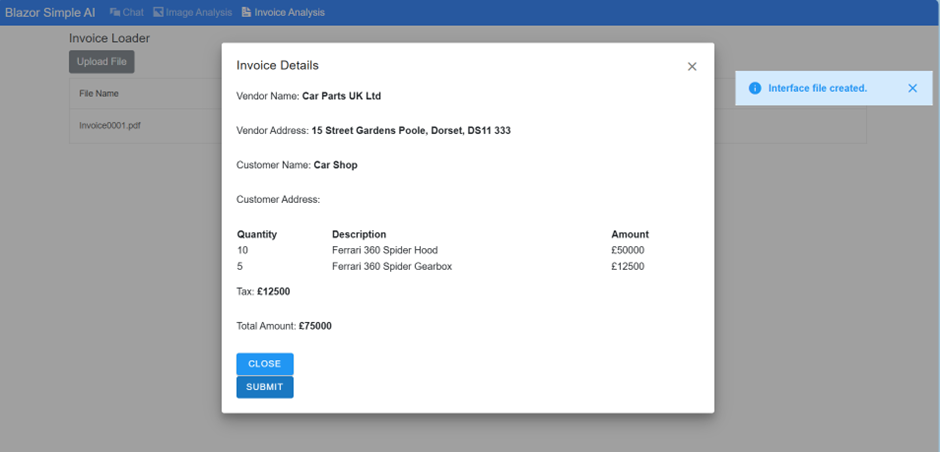This screenshot has width=940, height=452.
Task: Click the chat icon in navbar
Action: coord(115,13)
